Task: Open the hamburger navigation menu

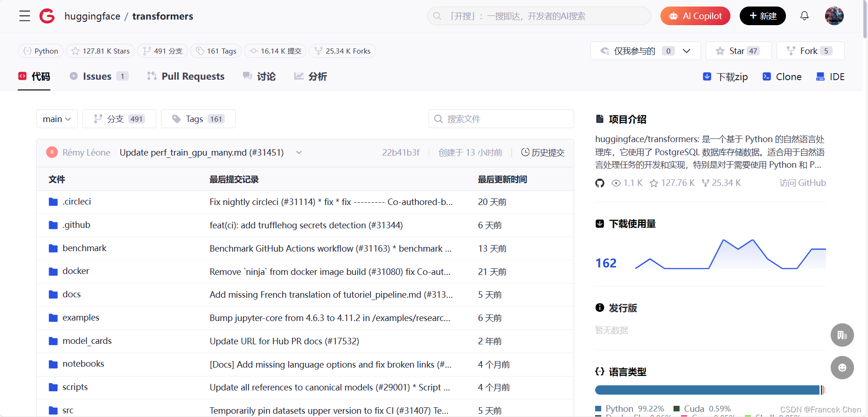Action: coord(25,16)
